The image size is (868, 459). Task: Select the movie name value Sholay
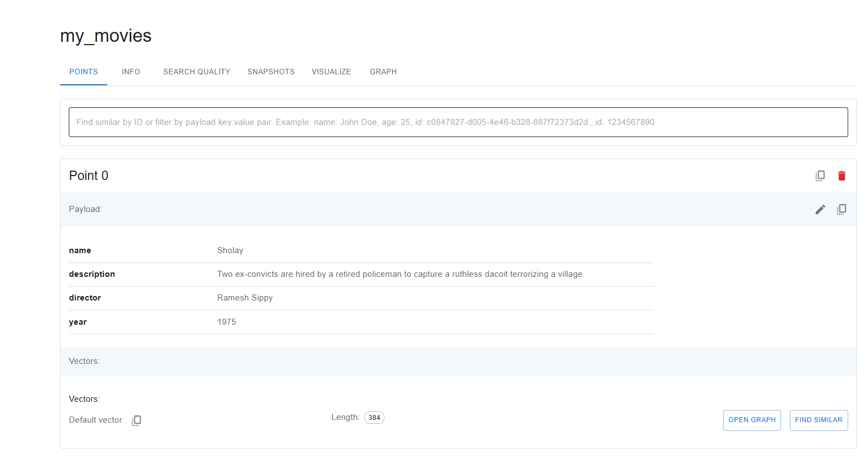coord(230,250)
